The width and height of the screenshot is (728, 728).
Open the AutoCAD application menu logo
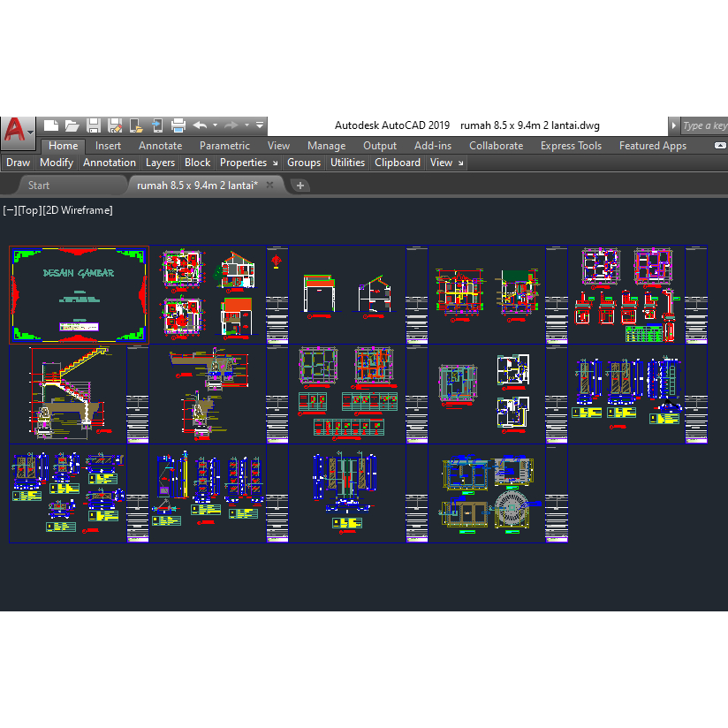(18, 132)
